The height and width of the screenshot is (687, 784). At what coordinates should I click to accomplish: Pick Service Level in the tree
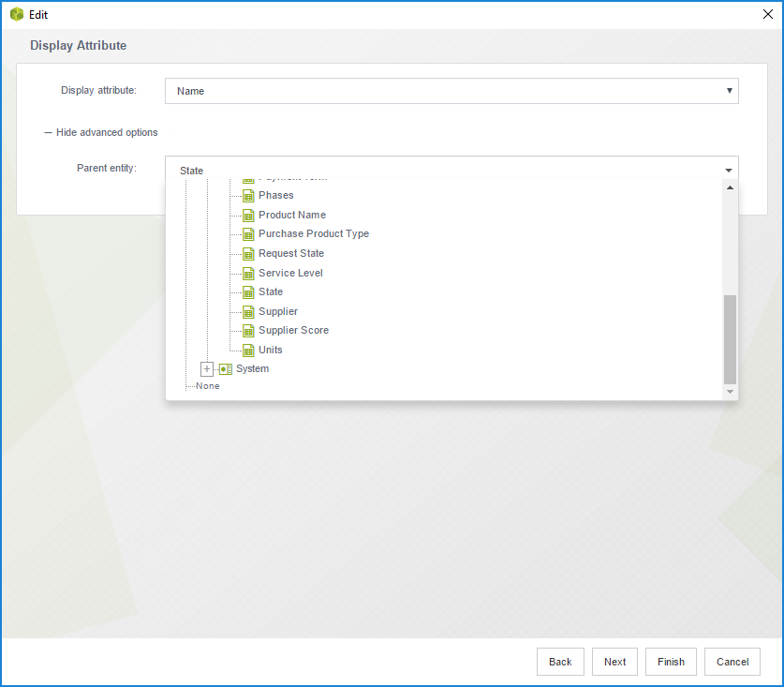[290, 273]
